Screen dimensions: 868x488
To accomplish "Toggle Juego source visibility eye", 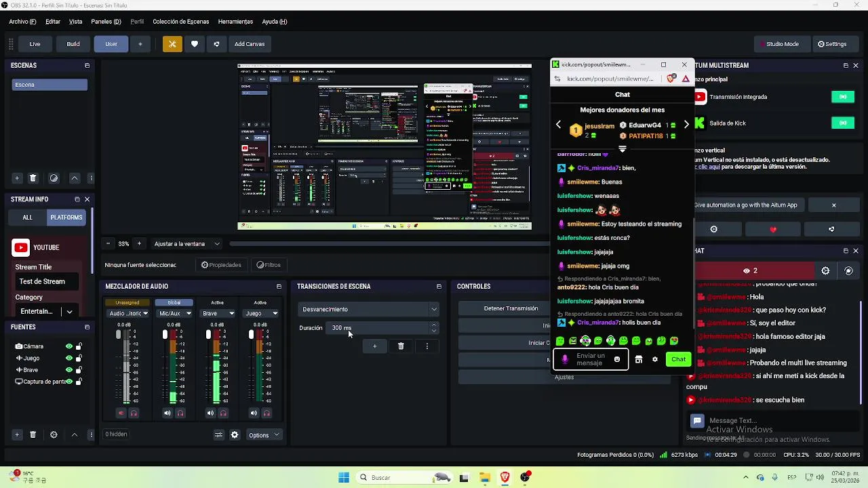I will click(x=68, y=358).
